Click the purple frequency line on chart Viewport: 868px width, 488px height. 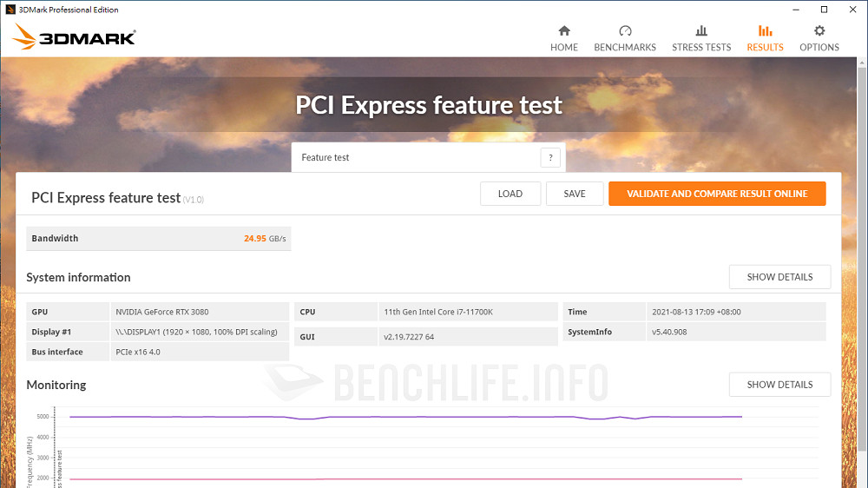pos(405,417)
